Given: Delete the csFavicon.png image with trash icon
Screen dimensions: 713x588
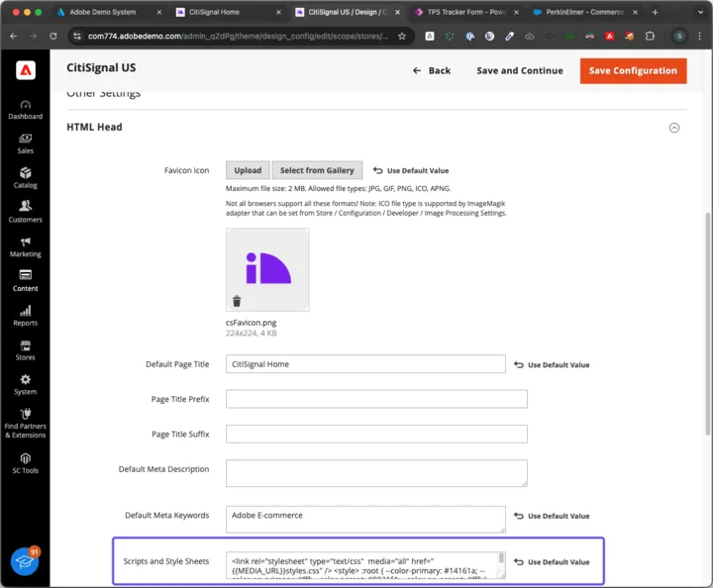Looking at the screenshot, I should point(237,301).
